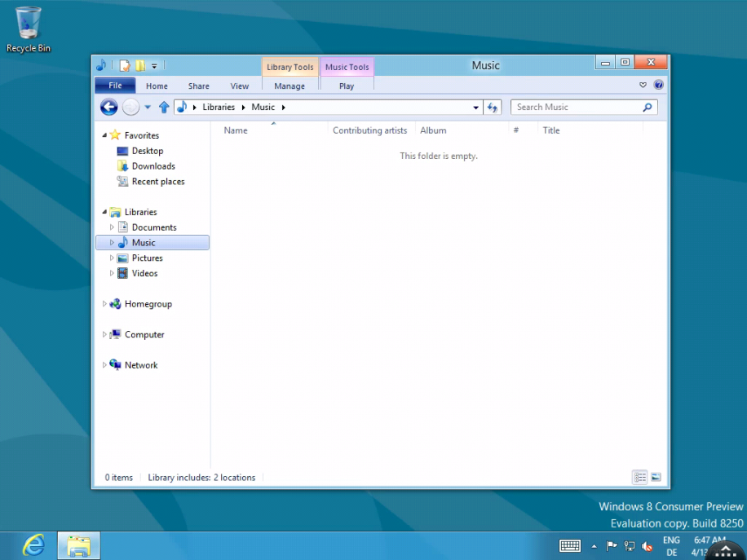Click Music in the address breadcrumb
Screen dimensions: 747x560
(x=263, y=107)
